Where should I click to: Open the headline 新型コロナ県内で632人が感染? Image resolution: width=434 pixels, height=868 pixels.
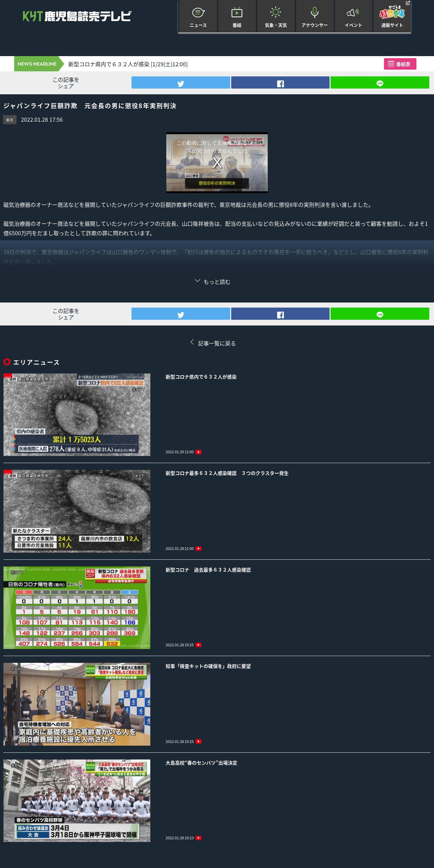pos(128,64)
